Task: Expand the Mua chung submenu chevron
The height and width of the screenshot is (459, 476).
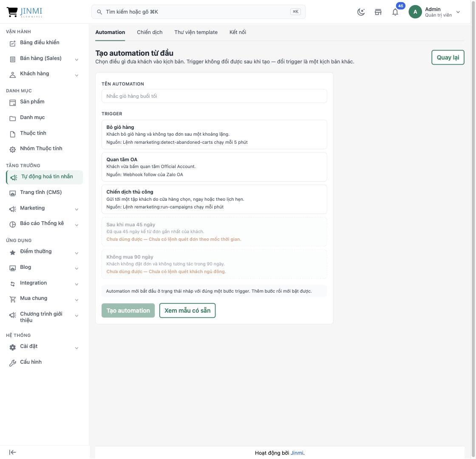Action: point(77,300)
